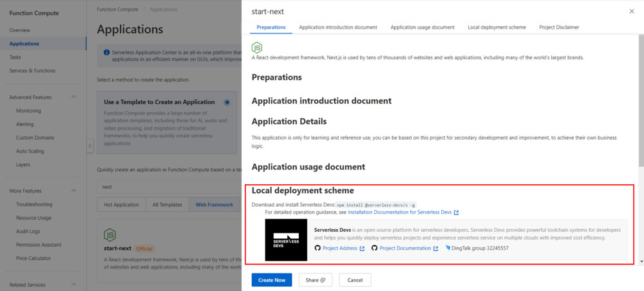Click the GitHub icon beside Project Documentation
The image size is (644, 291).
[374, 248]
